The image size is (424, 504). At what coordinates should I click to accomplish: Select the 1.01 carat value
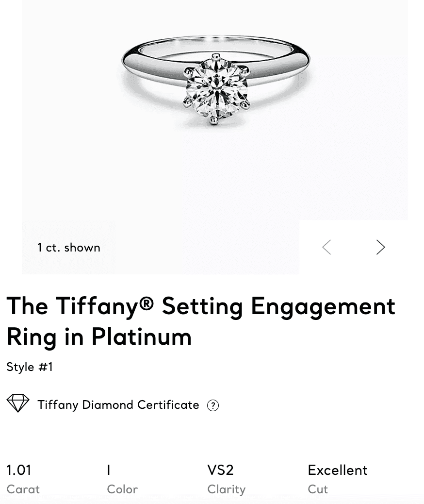[19, 470]
